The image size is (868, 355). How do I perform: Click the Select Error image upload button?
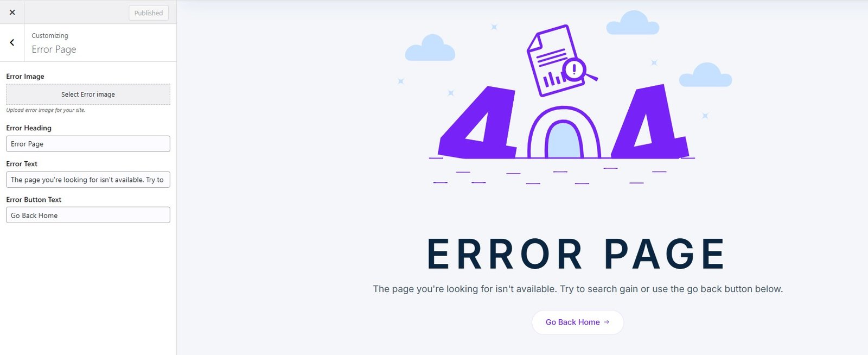[88, 94]
